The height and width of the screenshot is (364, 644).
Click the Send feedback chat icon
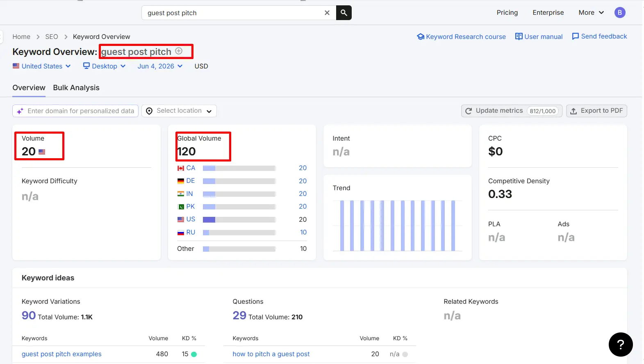576,36
